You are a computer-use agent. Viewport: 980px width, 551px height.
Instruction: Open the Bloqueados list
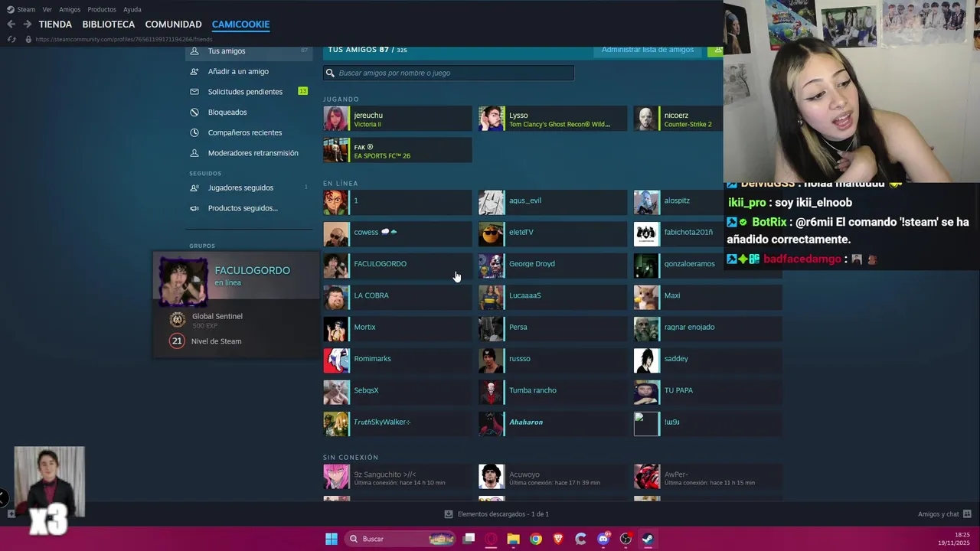click(249, 112)
